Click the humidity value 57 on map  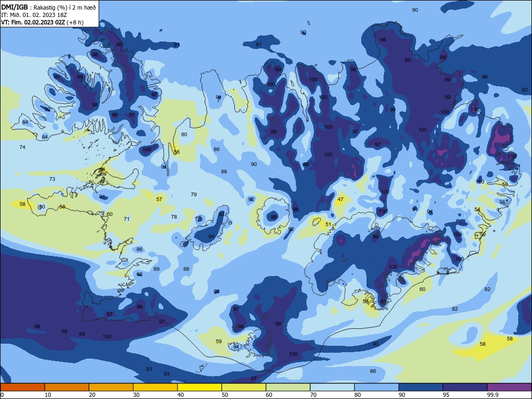159,199
